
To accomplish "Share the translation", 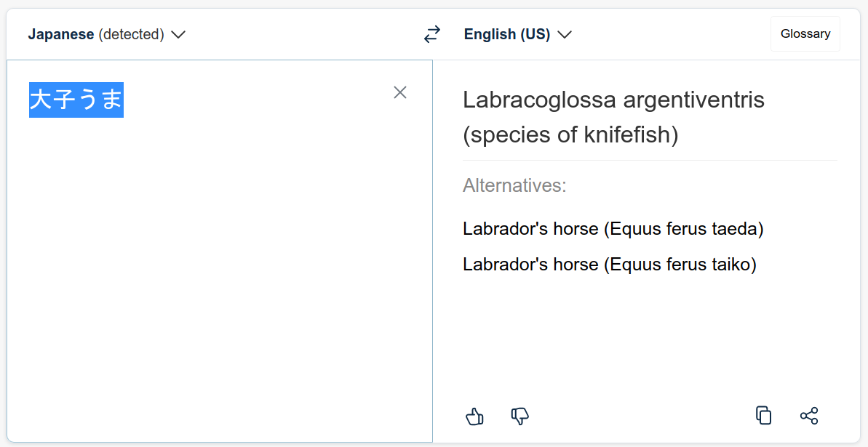I will point(809,416).
